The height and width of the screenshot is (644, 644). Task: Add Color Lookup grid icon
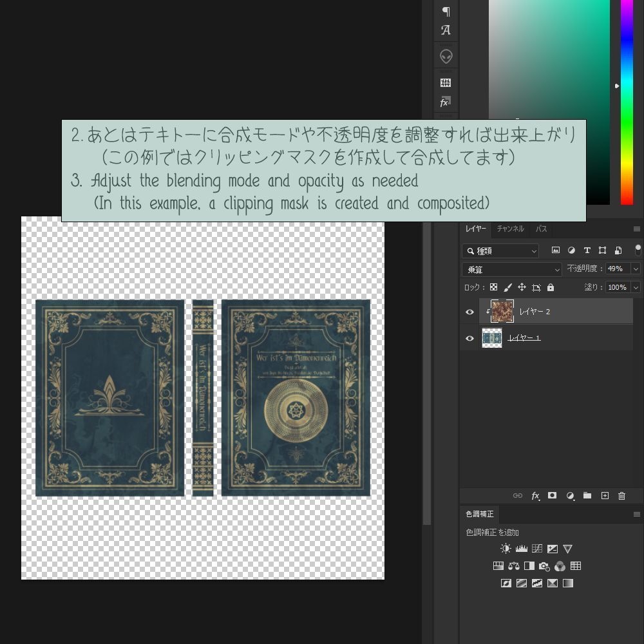576,566
